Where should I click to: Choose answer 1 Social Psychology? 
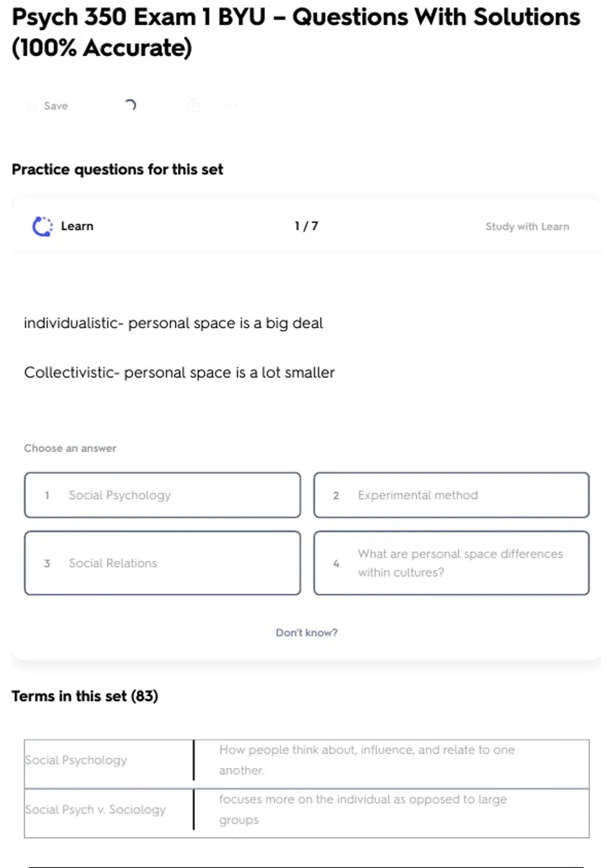coord(162,495)
